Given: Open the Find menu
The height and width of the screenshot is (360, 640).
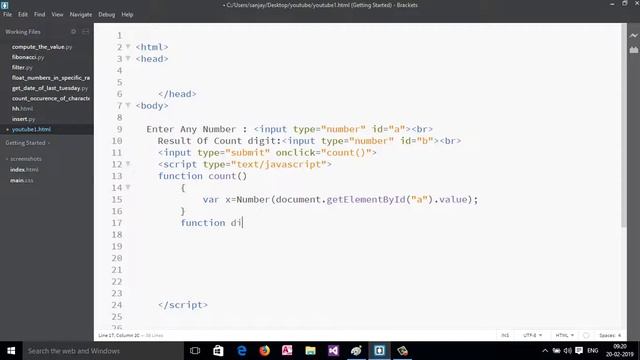Looking at the screenshot, I should [x=40, y=14].
